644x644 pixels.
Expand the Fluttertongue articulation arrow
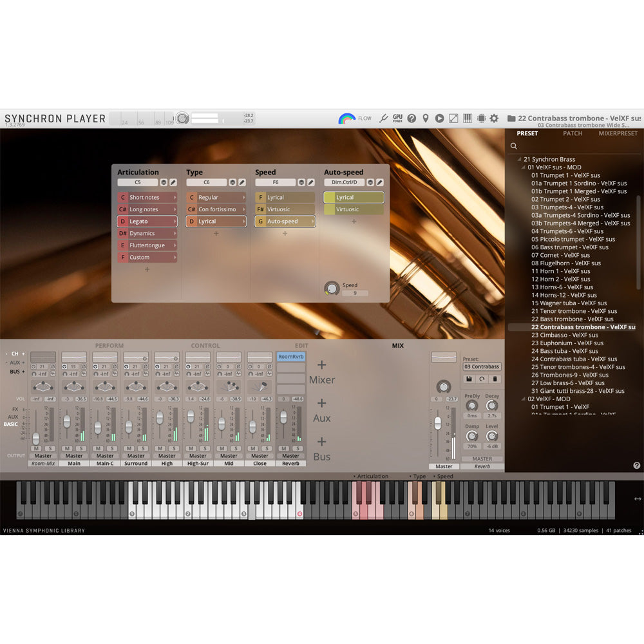point(175,245)
